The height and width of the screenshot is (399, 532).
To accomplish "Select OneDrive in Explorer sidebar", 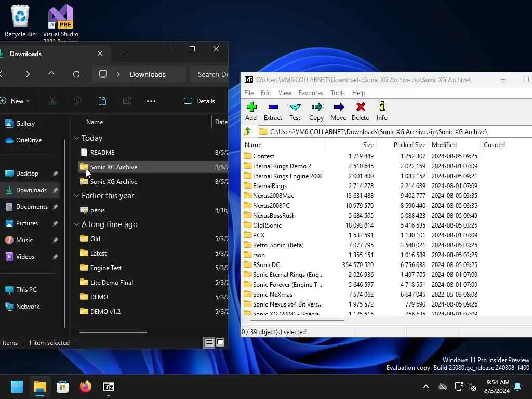I will coord(24,140).
